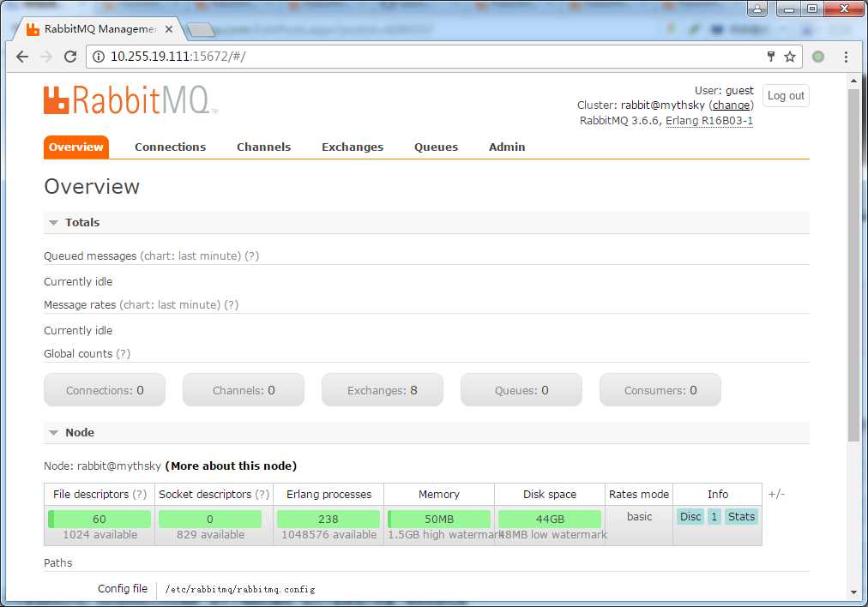Open a new browser tab
The image size is (868, 607).
pyautogui.click(x=201, y=30)
